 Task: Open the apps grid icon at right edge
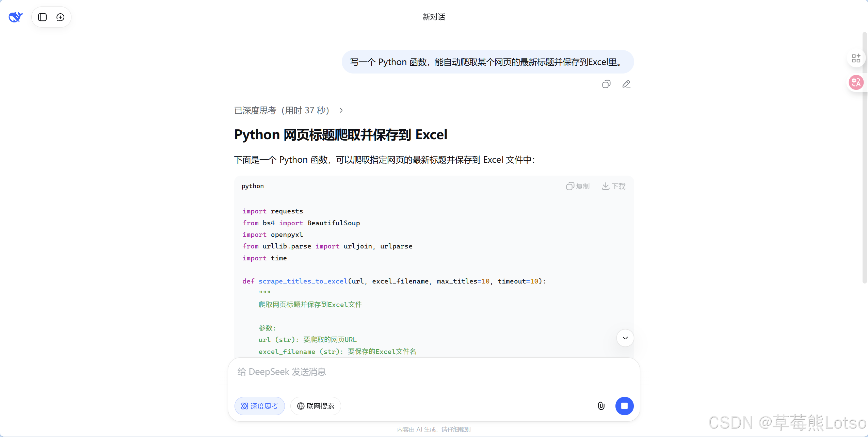(856, 58)
